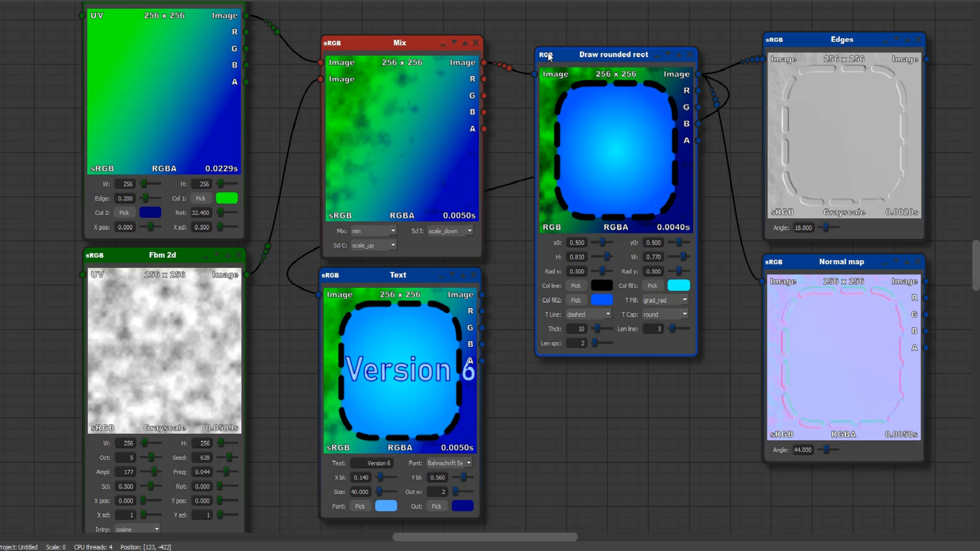The width and height of the screenshot is (980, 551).
Task: Click the Text input field containing Version 6
Action: pos(371,463)
